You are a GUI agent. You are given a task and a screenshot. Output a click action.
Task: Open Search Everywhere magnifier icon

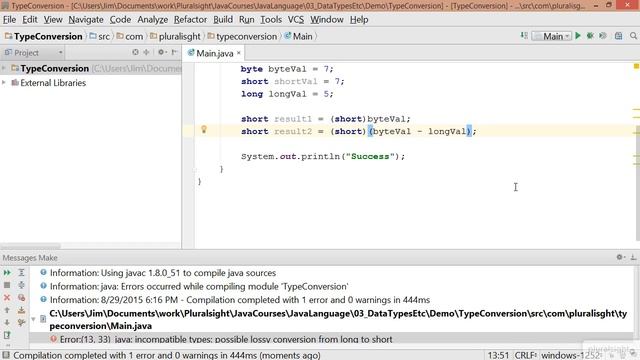pyautogui.click(x=633, y=36)
